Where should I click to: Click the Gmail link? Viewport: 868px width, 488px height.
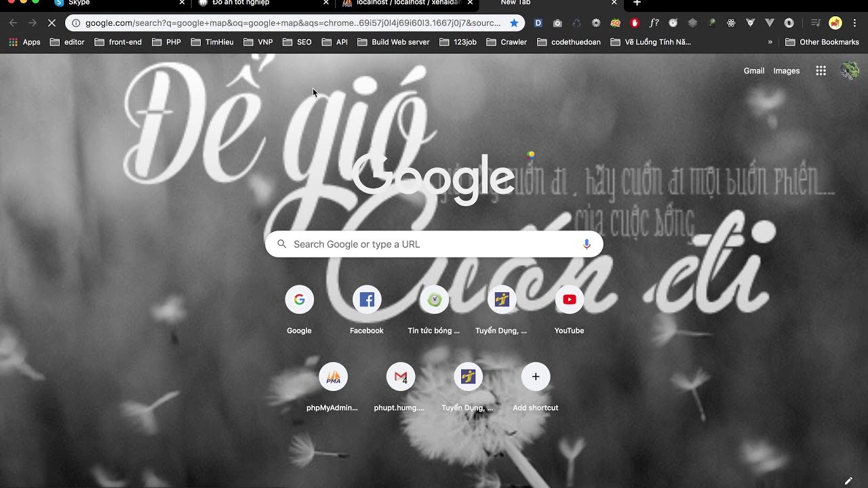pyautogui.click(x=754, y=70)
